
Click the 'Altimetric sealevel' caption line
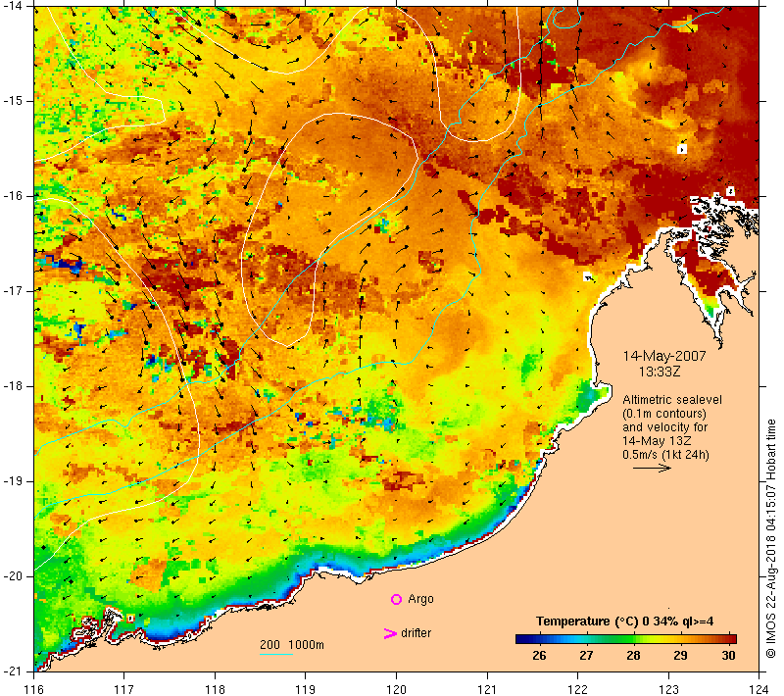672,400
